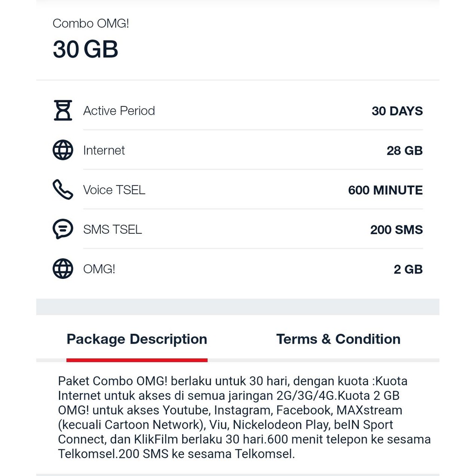Select the 30 GB package title
Viewport: 476px width, 476px height.
(86, 49)
